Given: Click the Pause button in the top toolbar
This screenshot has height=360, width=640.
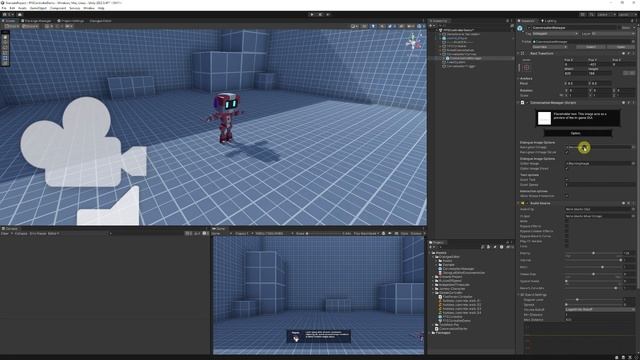Looking at the screenshot, I should (x=320, y=14).
